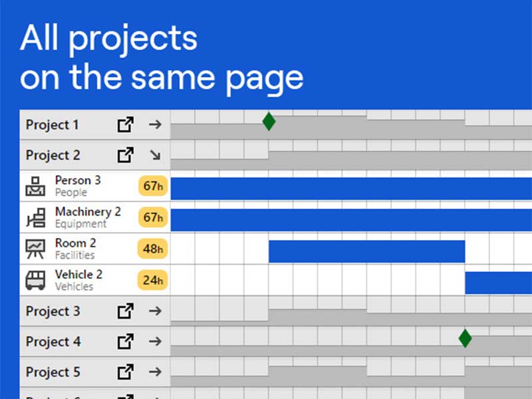Open Project 1 external link icon
The height and width of the screenshot is (399, 532).
point(125,124)
